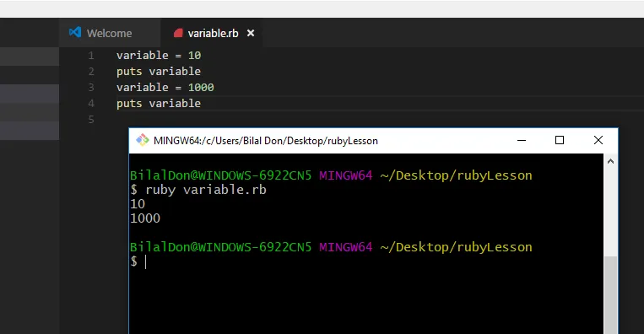
Task: Maximize the MINGW64 terminal window
Action: (560, 140)
